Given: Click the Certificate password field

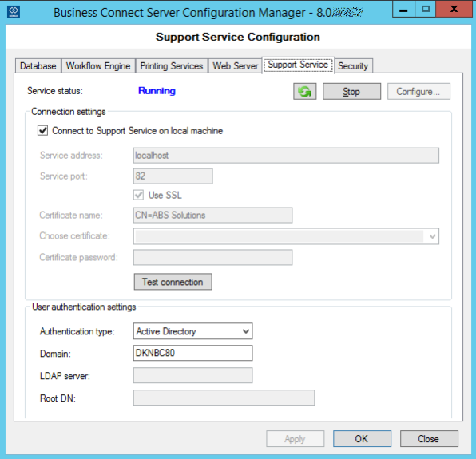Looking at the screenshot, I should [x=212, y=257].
